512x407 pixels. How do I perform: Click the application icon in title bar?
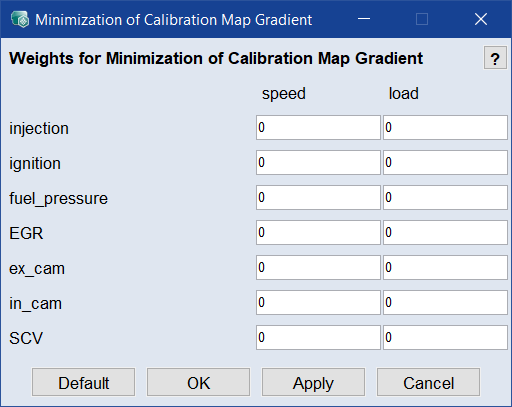click(x=20, y=19)
